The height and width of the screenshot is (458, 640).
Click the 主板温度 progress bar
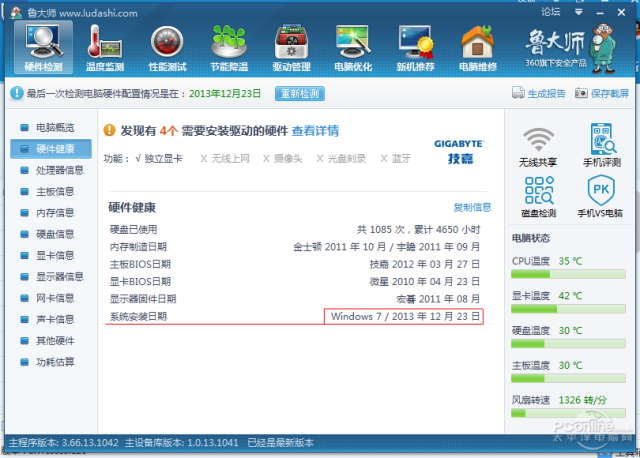[568, 378]
